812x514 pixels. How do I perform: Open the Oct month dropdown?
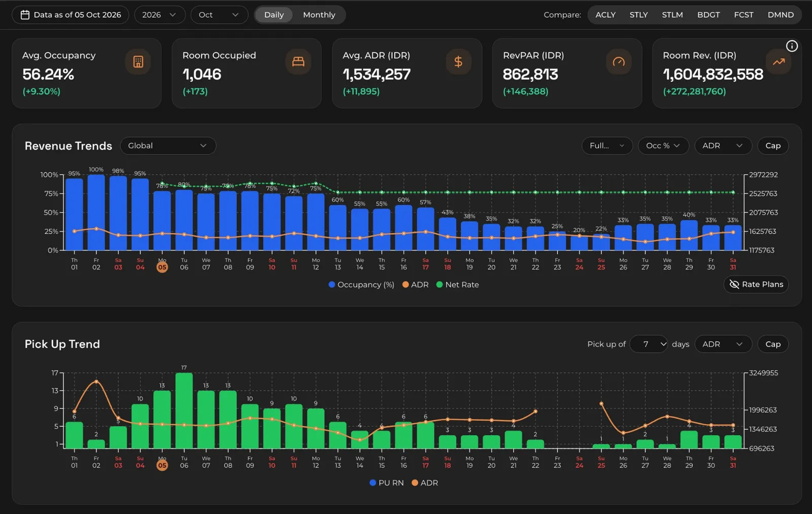coord(219,15)
